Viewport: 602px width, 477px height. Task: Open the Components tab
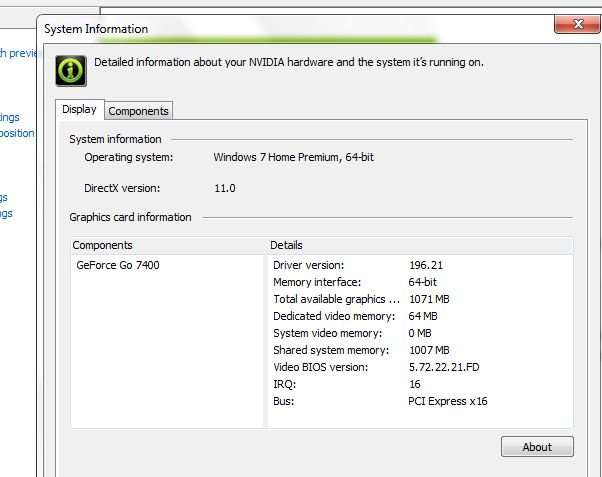click(x=138, y=111)
